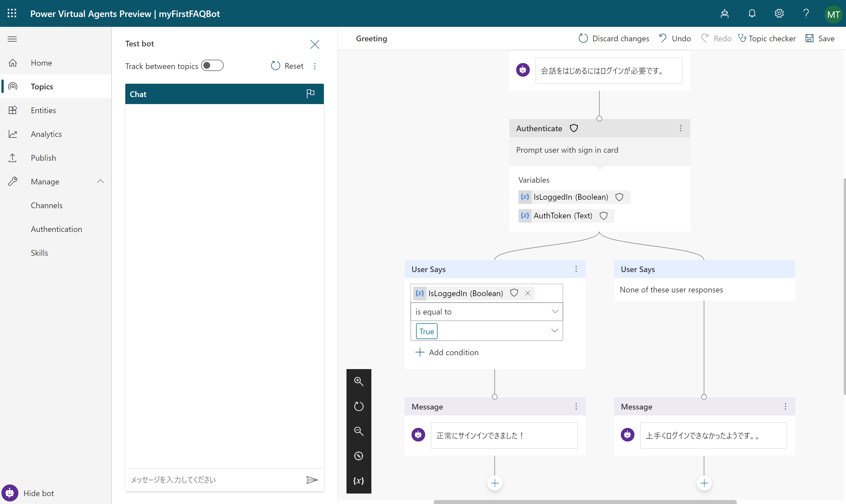Click the canvas vertical scrollbar
This screenshot has width=846, height=504.
[x=844, y=286]
